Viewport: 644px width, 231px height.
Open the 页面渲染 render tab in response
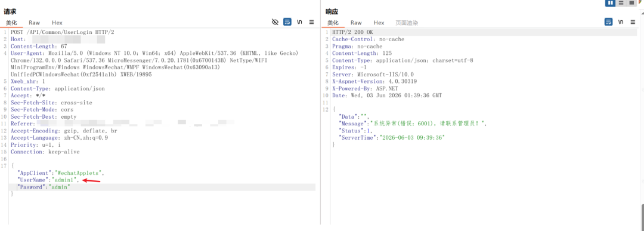pos(407,23)
